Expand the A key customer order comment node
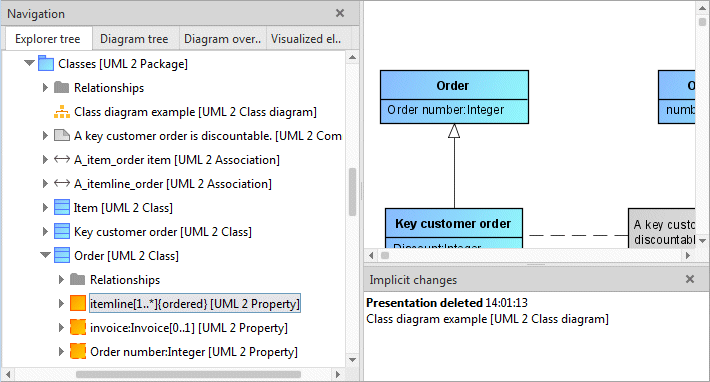The height and width of the screenshot is (382, 710). click(45, 135)
